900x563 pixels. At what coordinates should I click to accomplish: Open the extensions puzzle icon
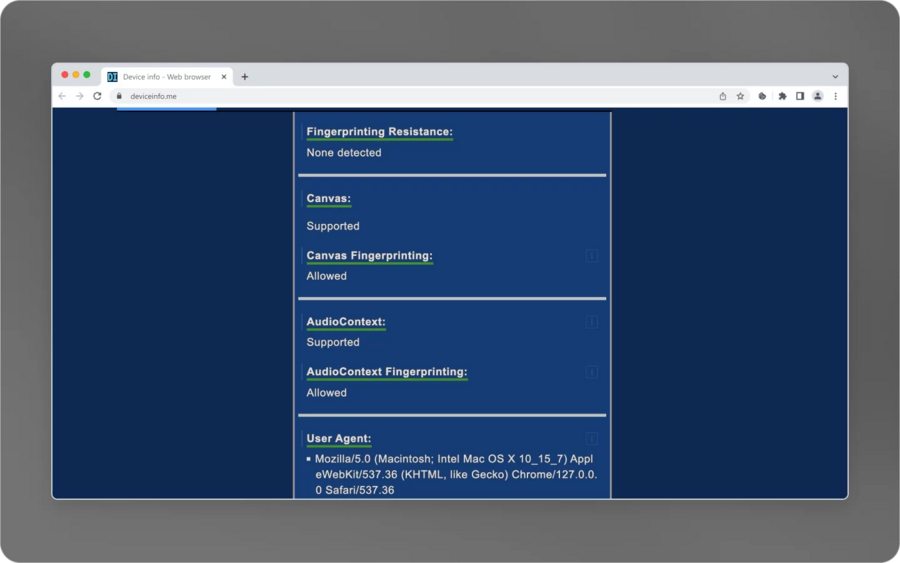(782, 96)
